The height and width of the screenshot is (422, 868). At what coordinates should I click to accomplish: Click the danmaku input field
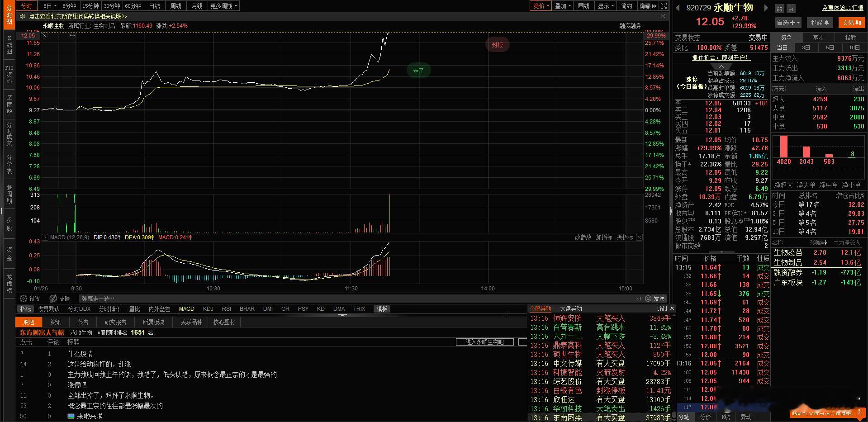356,299
